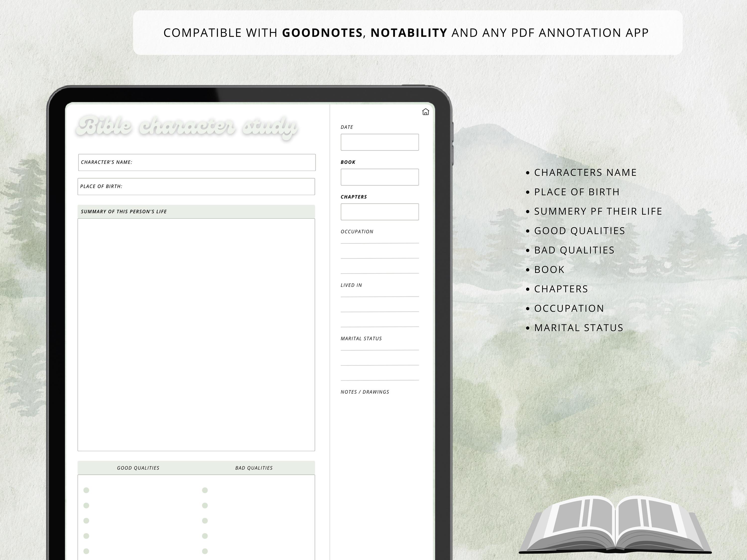
Task: Click the BOOK list item on the right
Action: (549, 269)
